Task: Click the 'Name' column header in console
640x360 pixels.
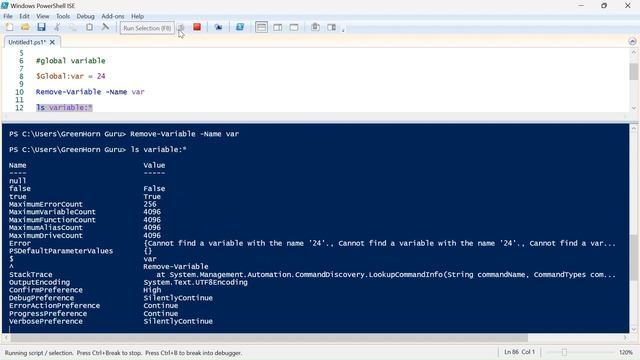Action: coord(18,165)
